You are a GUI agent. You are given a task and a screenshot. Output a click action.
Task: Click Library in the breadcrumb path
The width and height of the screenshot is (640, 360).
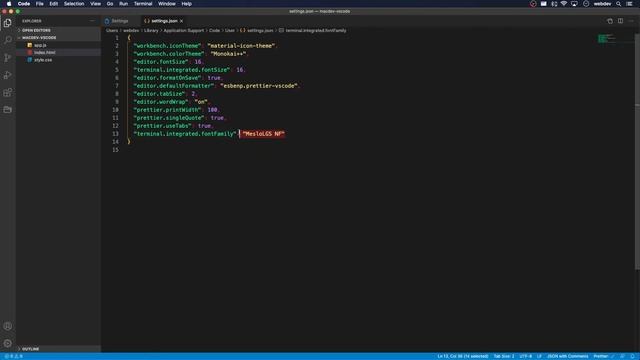(x=151, y=31)
